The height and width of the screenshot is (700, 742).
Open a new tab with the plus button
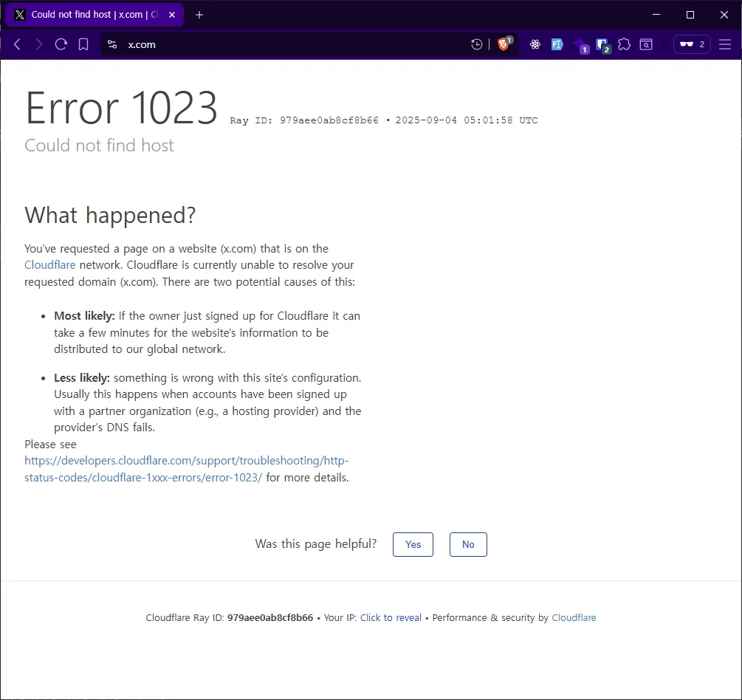(x=199, y=16)
